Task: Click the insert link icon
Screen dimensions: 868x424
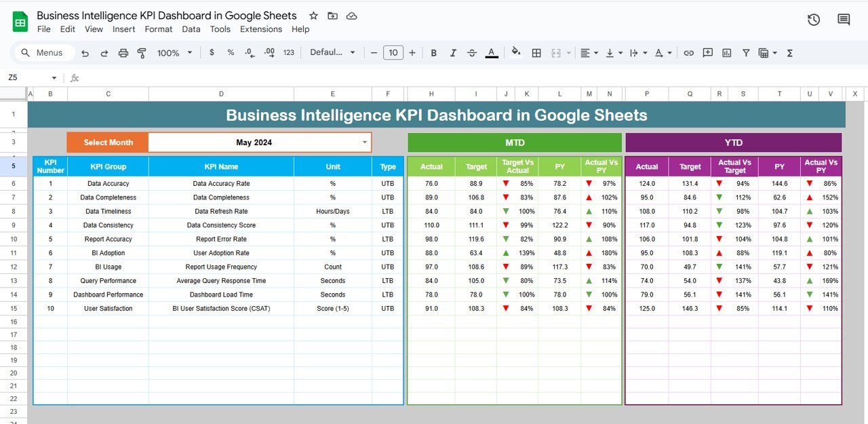Action: pos(688,53)
